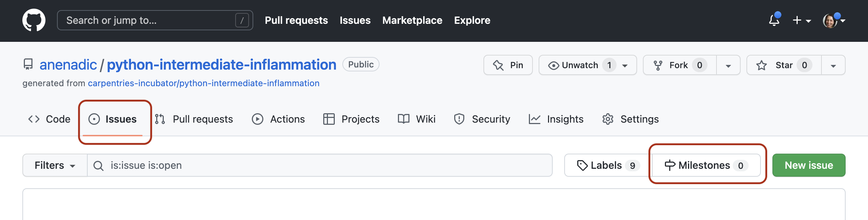Open the plus create-new menu
The height and width of the screenshot is (220, 868).
pyautogui.click(x=802, y=20)
